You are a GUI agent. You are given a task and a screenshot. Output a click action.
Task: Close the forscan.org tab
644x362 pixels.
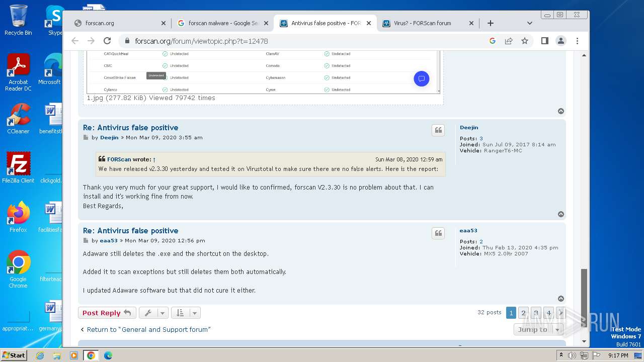tap(164, 23)
